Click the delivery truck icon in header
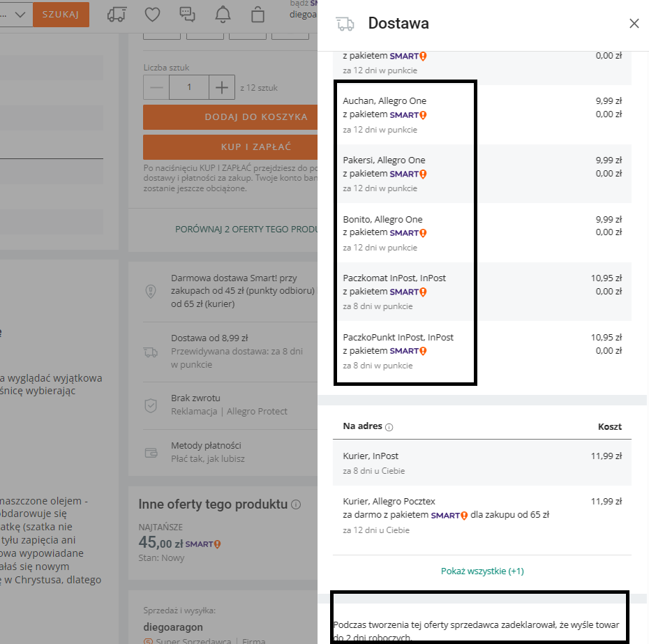This screenshot has height=644, width=649. 118,14
